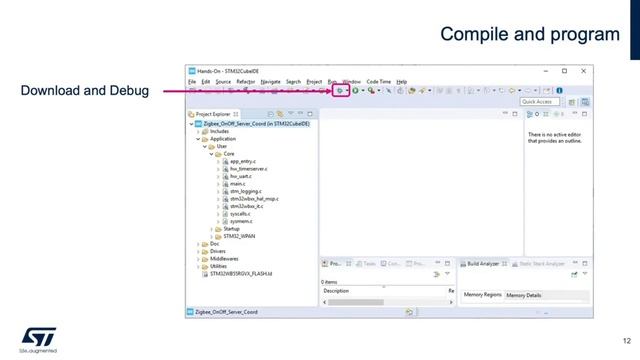Click the Debug bug icon in toolbar
This screenshot has height=360, width=640.
[x=339, y=91]
